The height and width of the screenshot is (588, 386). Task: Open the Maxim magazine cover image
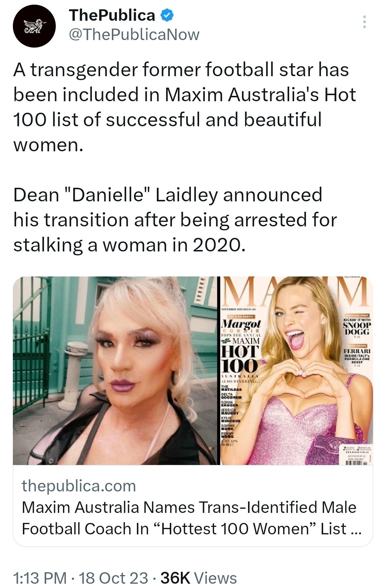pyautogui.click(x=296, y=371)
